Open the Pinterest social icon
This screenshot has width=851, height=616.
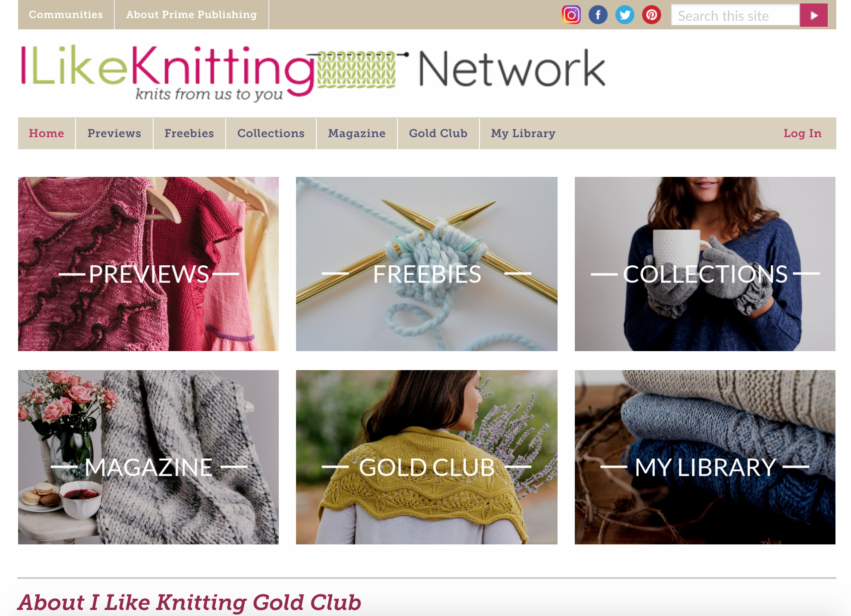(x=651, y=15)
